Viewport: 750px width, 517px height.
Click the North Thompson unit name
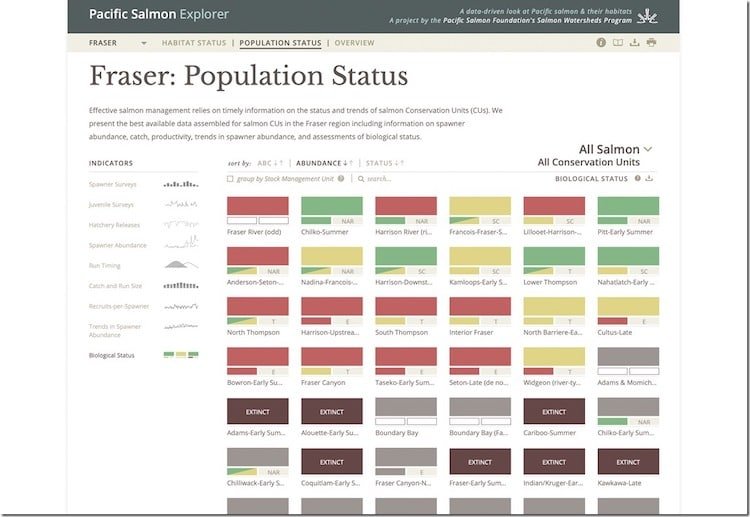click(x=254, y=332)
